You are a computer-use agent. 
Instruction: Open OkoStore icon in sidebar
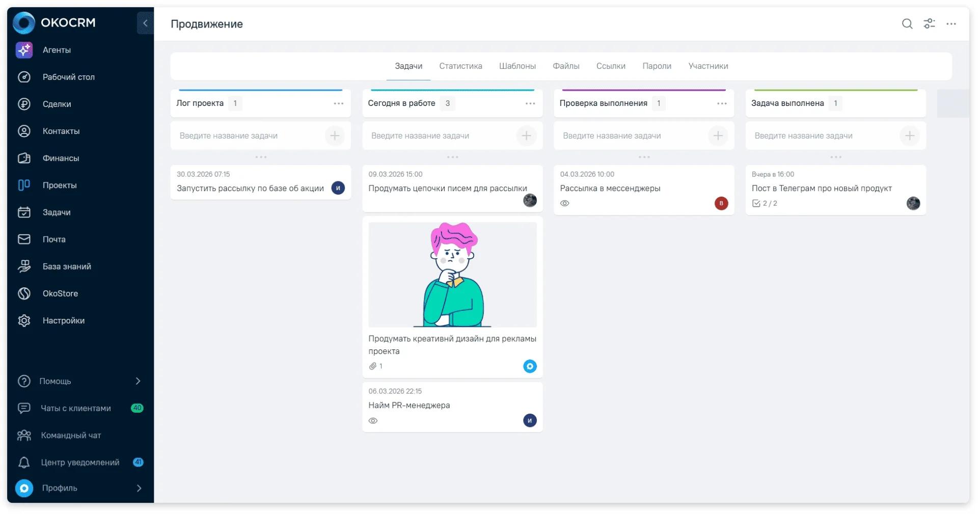24,293
